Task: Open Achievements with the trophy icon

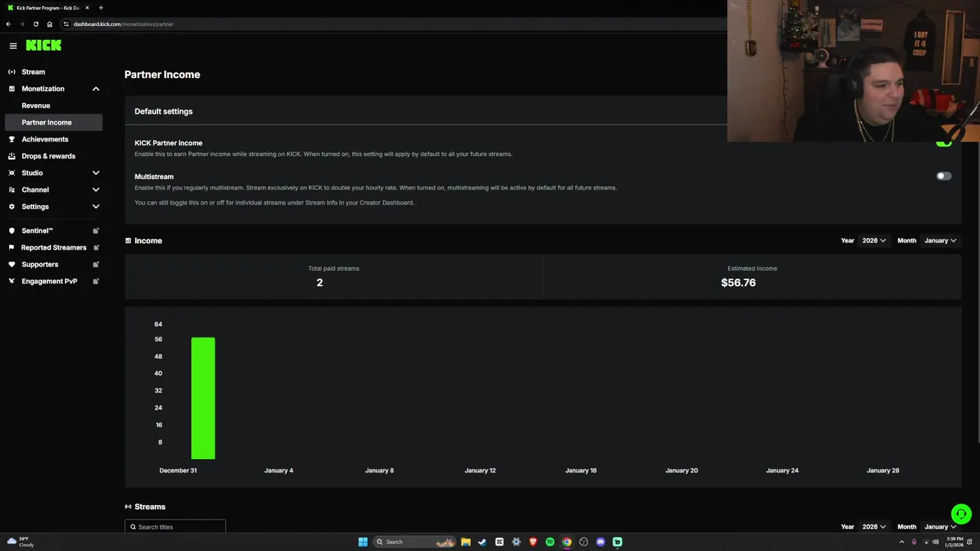Action: (54, 139)
